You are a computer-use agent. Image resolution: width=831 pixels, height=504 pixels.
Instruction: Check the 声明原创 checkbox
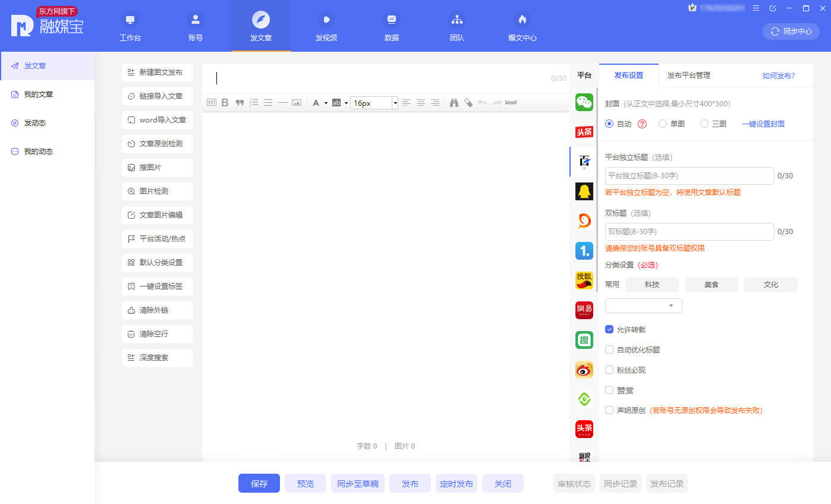click(x=609, y=410)
